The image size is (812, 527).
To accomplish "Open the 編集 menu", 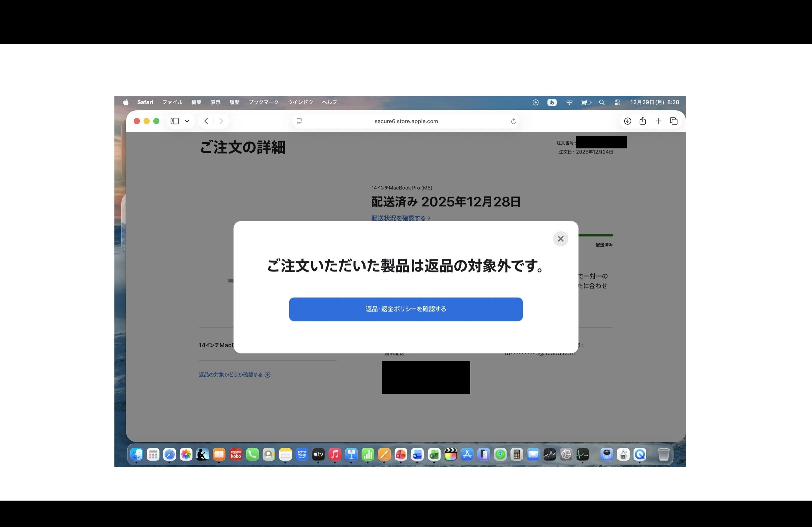I will [x=196, y=102].
